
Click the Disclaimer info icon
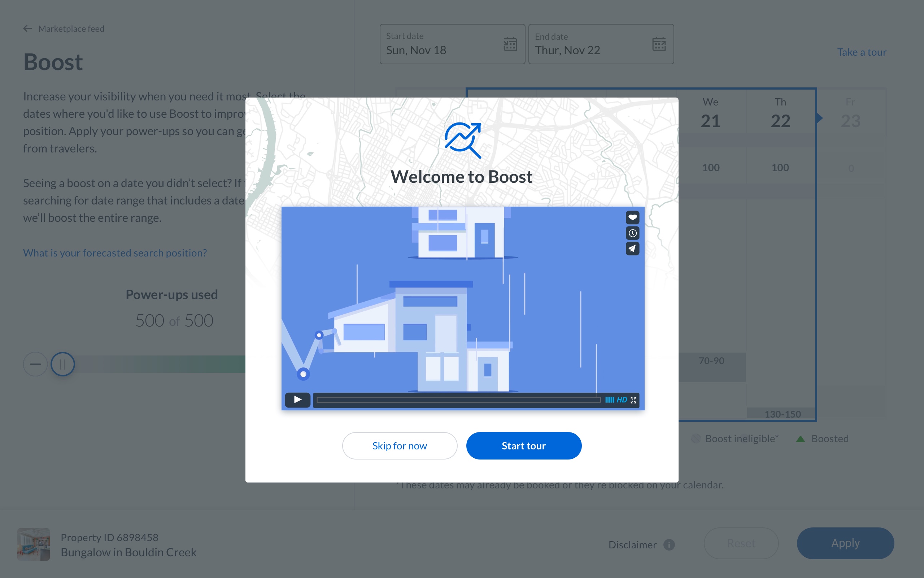pos(669,544)
